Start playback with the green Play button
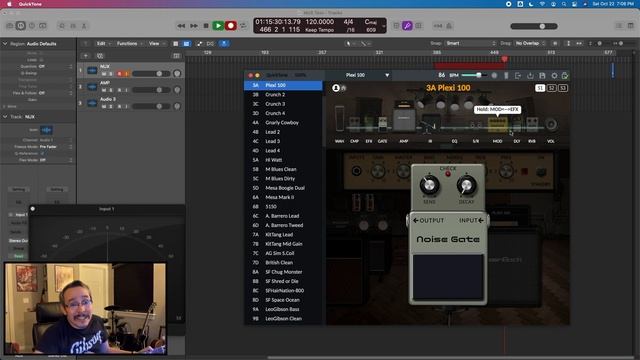The image size is (640, 360). click(218, 26)
